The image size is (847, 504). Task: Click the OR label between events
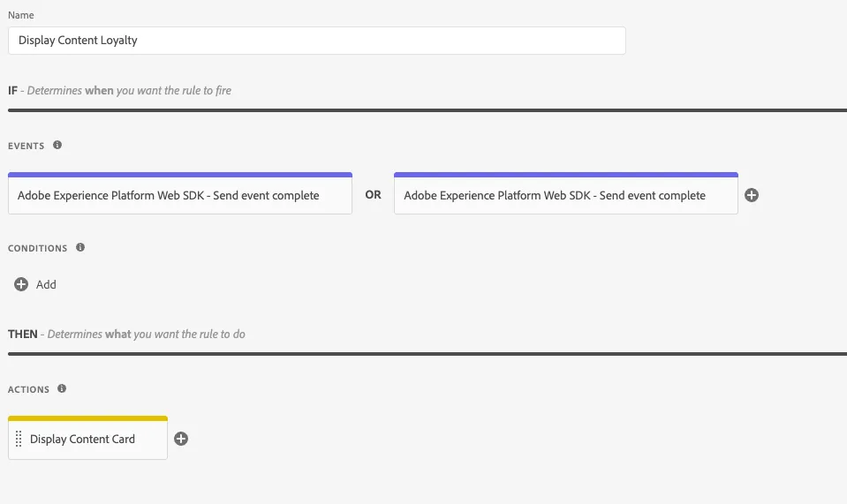click(374, 195)
